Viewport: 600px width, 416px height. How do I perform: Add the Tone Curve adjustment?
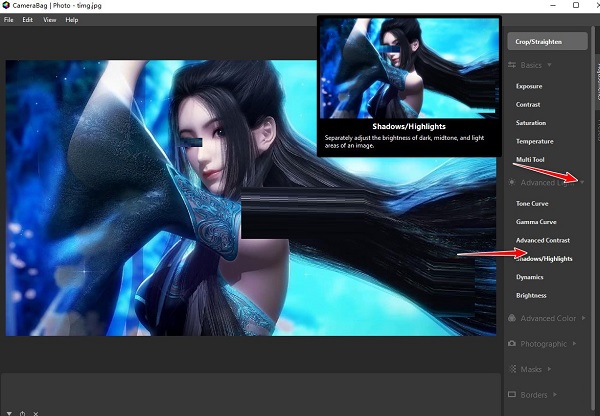532,204
